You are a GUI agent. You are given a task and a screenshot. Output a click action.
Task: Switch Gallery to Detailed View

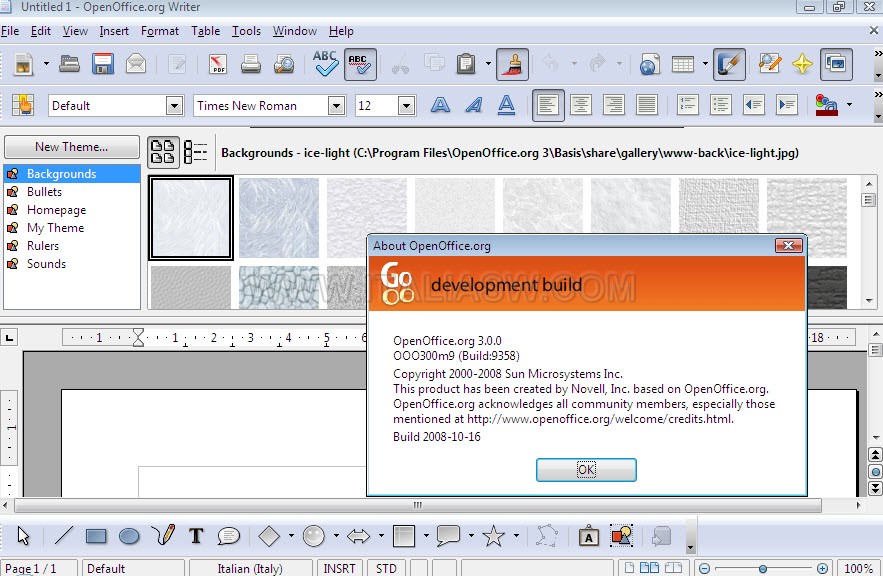point(196,152)
